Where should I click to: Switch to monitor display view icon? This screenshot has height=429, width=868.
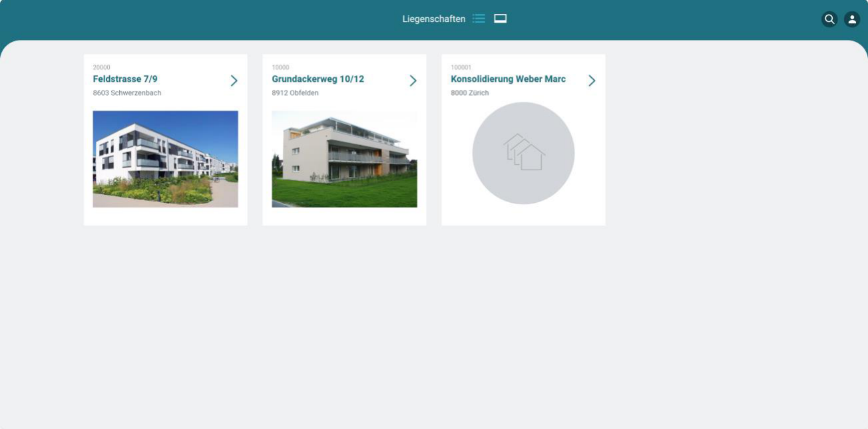pos(501,19)
